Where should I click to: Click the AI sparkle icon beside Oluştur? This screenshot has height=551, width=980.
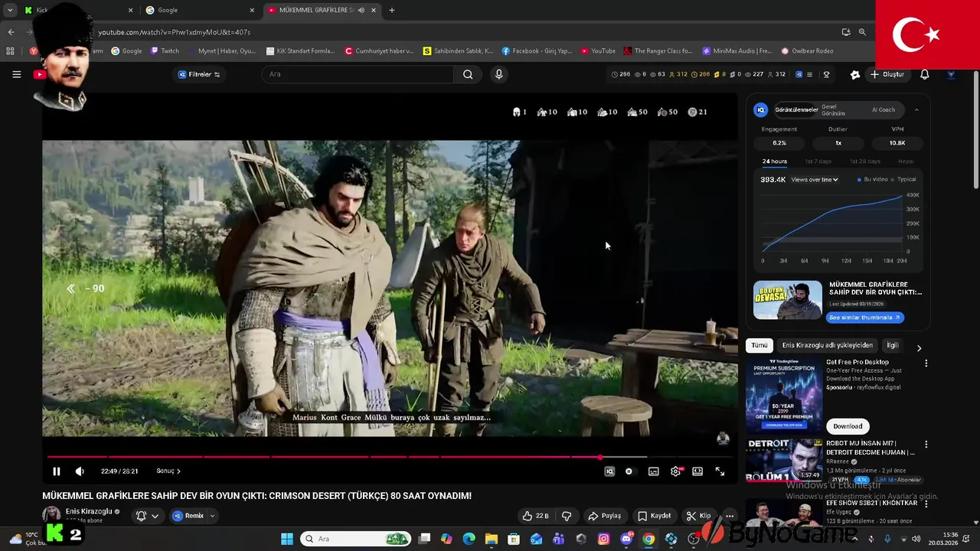[854, 74]
